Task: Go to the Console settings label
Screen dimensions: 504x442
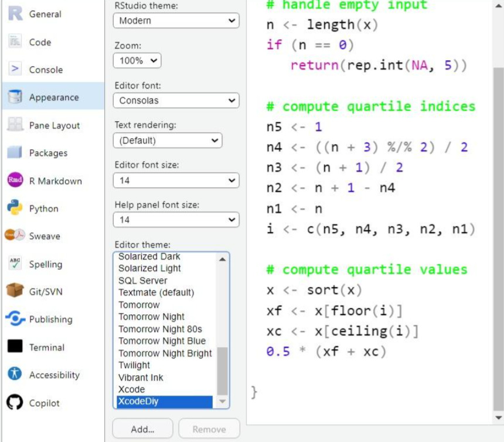Action: [46, 70]
